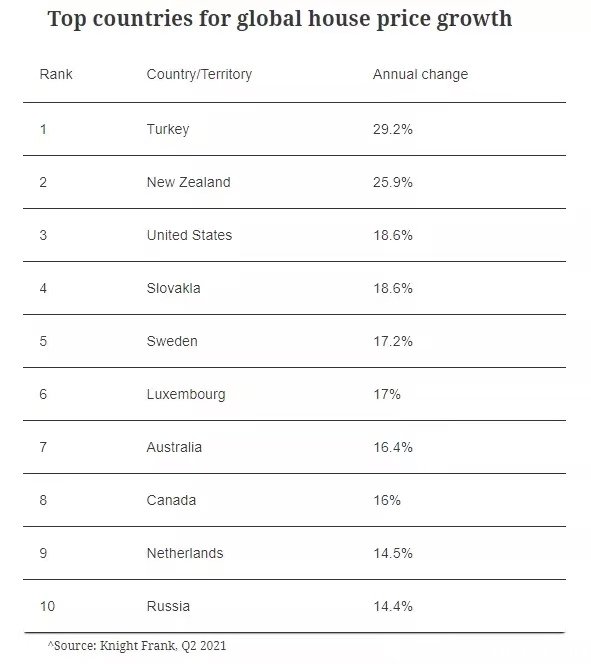591x664 pixels.
Task: Click the Rank column header
Action: tap(56, 74)
